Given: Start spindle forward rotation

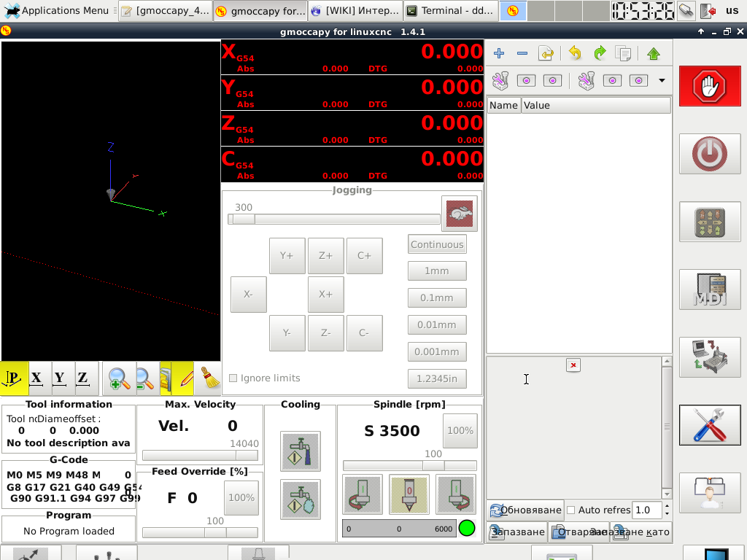Looking at the screenshot, I should click(455, 494).
